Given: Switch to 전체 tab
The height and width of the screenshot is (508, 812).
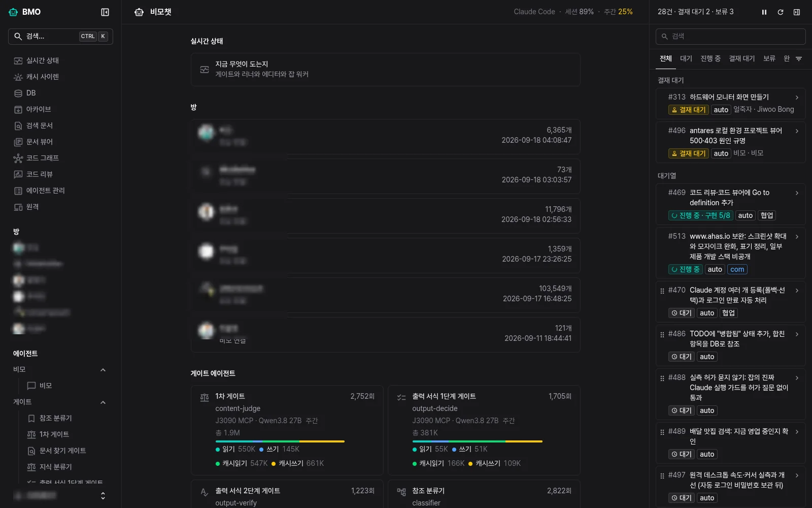Looking at the screenshot, I should click(x=666, y=58).
